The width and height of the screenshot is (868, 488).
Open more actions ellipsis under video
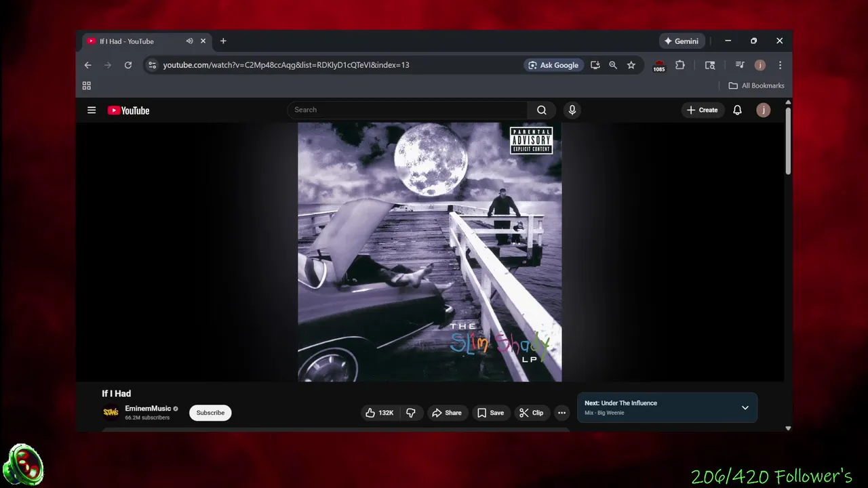561,413
